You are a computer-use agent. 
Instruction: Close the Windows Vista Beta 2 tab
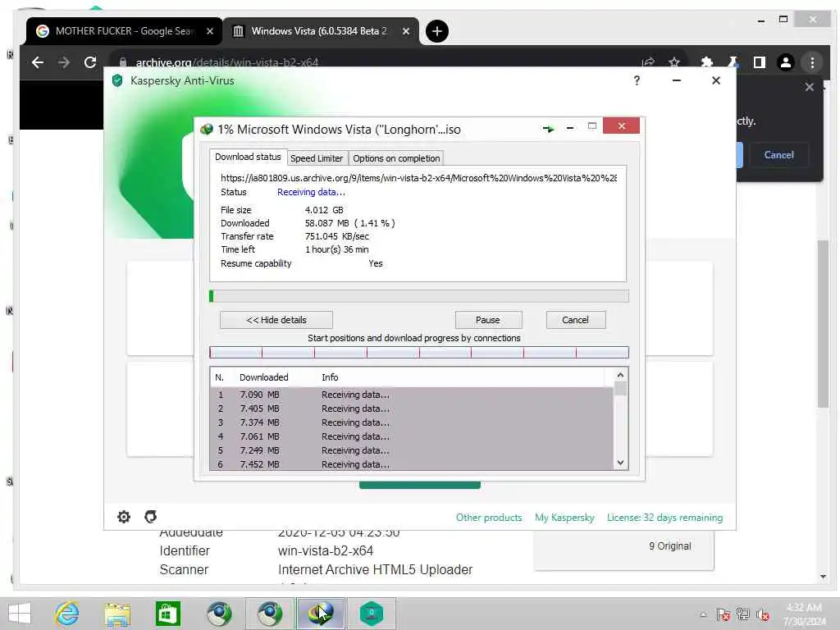coord(406,31)
